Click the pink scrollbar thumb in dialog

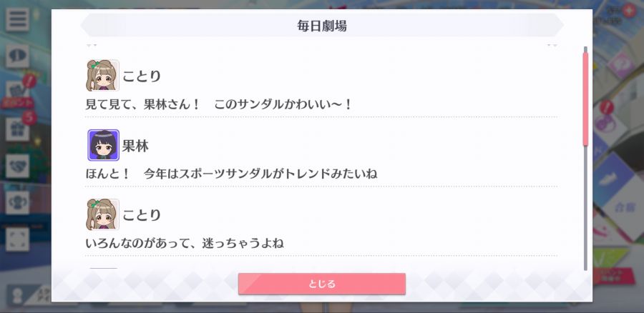[x=585, y=99]
